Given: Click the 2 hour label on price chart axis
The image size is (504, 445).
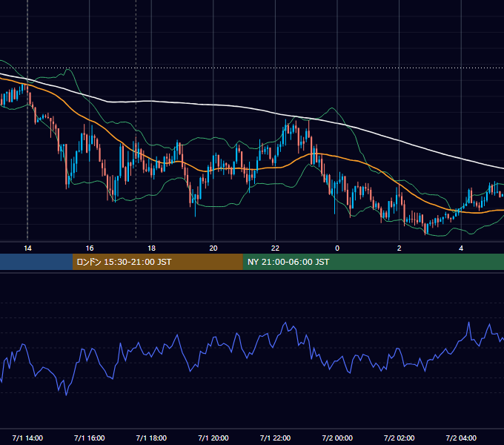Looking at the screenshot, I should 399,248.
